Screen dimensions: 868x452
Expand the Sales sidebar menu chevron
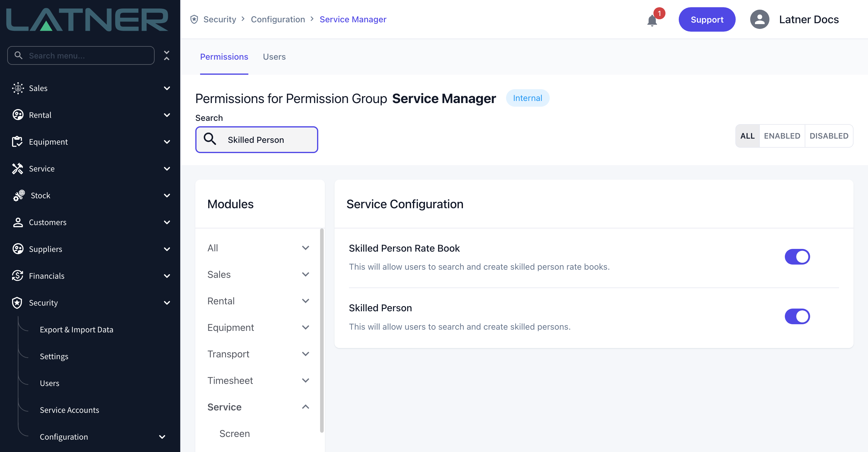tap(167, 88)
